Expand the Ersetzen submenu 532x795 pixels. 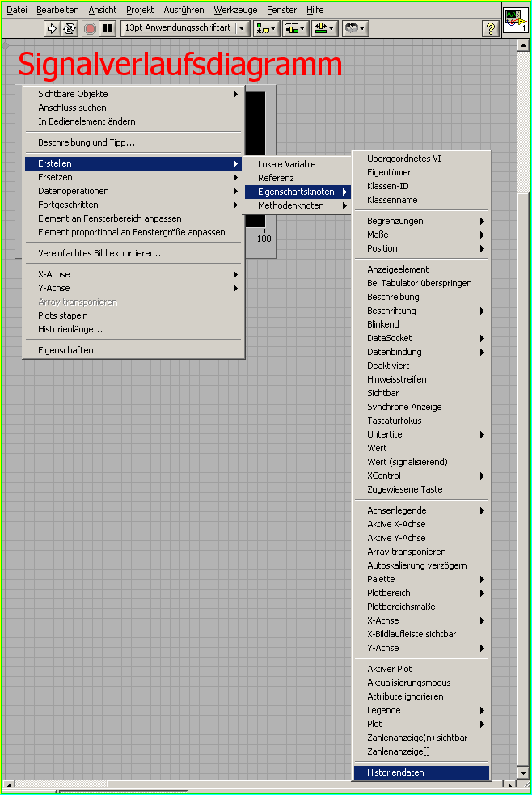pyautogui.click(x=133, y=177)
